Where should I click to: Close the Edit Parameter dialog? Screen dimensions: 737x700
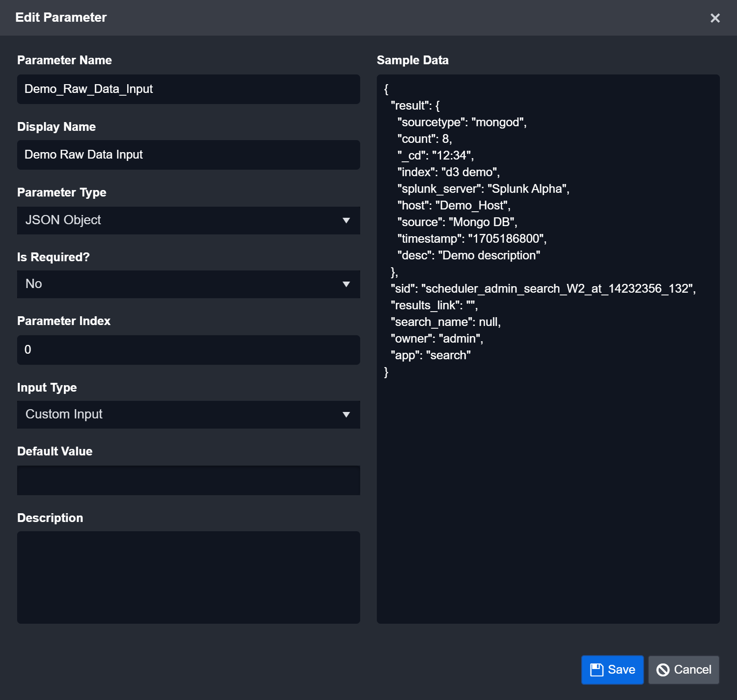point(715,18)
